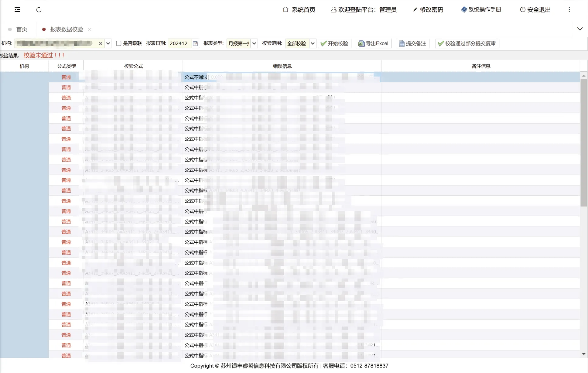
Task: Toggle 是否级联 checkbox
Action: point(119,43)
